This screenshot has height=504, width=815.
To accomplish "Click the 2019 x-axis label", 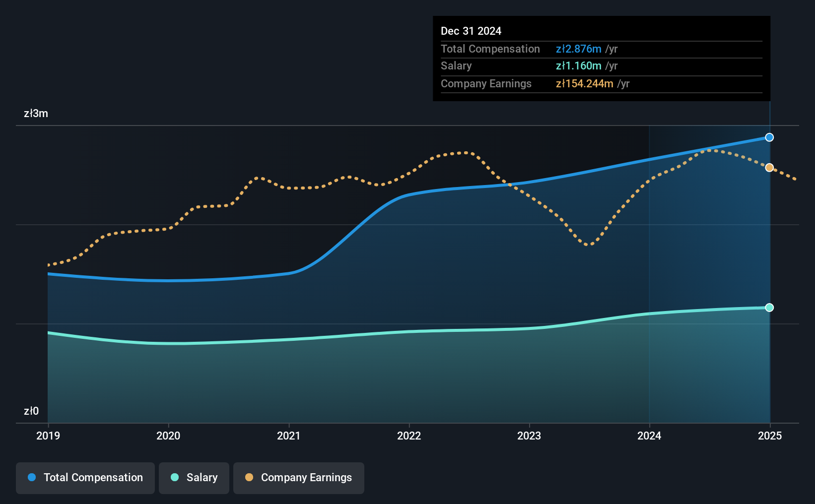I will tap(48, 436).
